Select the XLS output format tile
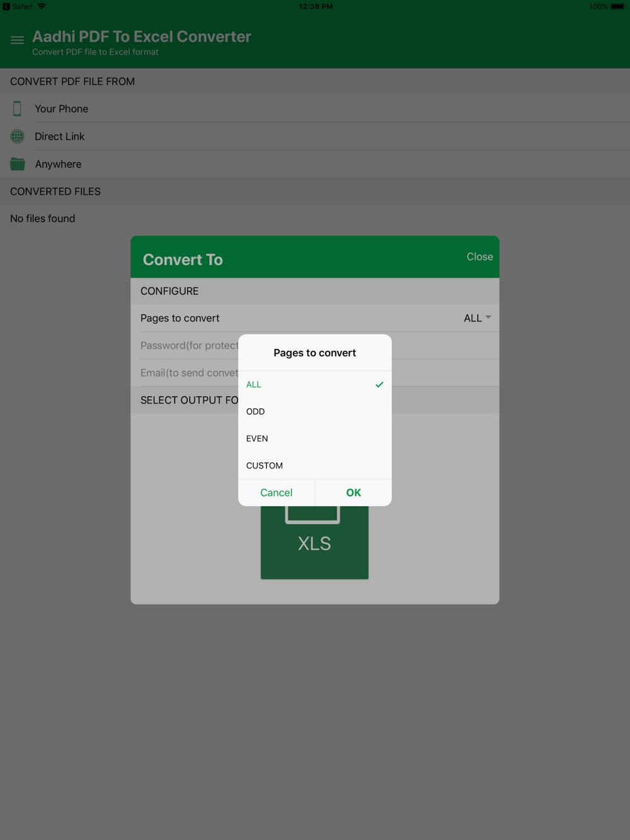Image resolution: width=630 pixels, height=840 pixels. tap(314, 542)
